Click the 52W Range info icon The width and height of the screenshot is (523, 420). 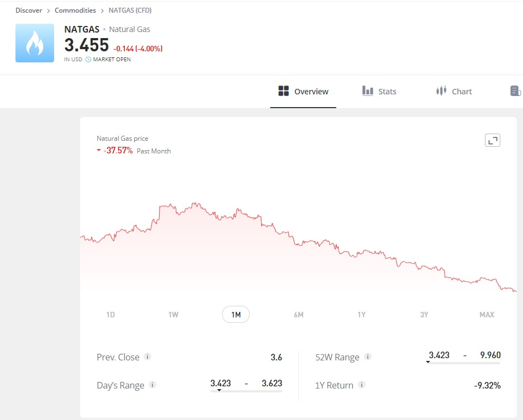click(368, 357)
